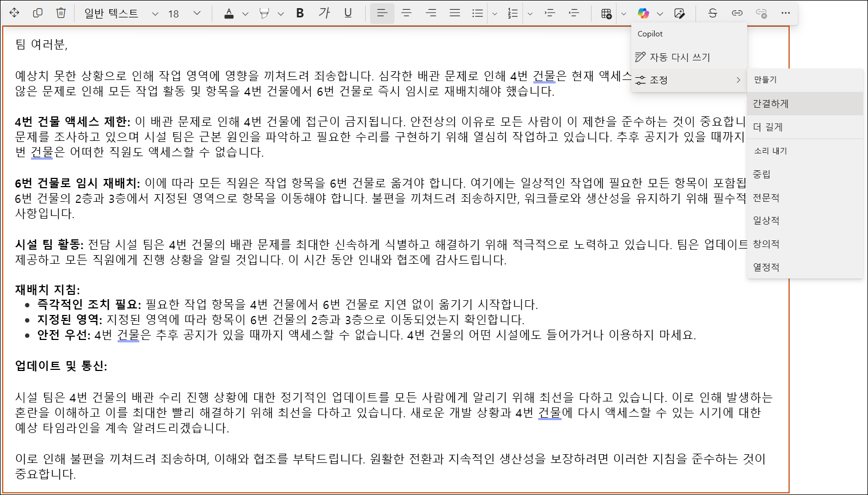The height and width of the screenshot is (495, 868).
Task: Click the 팀 여러분, greeting text
Action: 41,45
